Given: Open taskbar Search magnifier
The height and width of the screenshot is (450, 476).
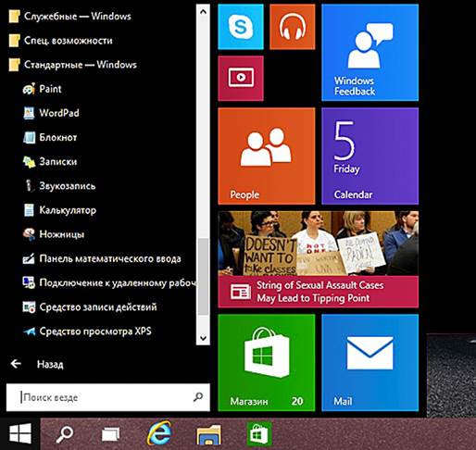Looking at the screenshot, I should pyautogui.click(x=65, y=434).
